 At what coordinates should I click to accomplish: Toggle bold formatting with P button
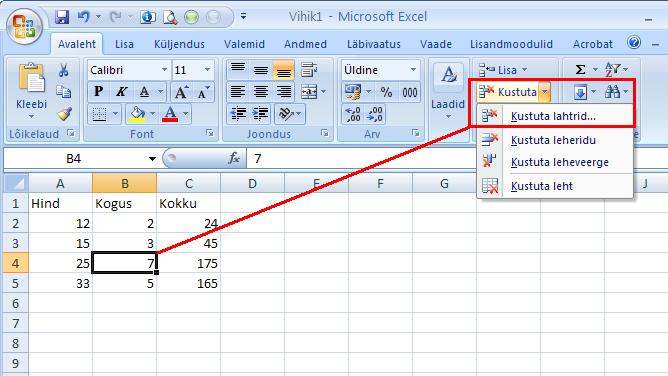[x=98, y=92]
